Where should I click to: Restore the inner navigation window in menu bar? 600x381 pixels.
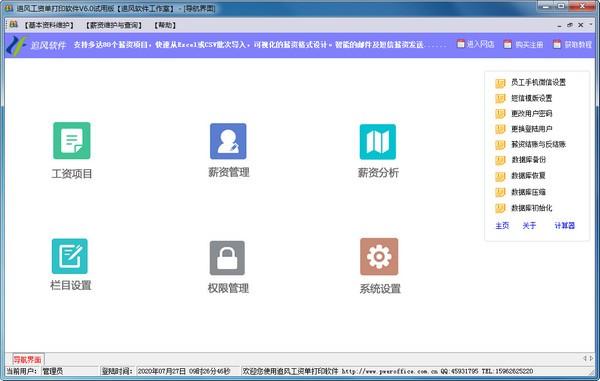(x=570, y=25)
